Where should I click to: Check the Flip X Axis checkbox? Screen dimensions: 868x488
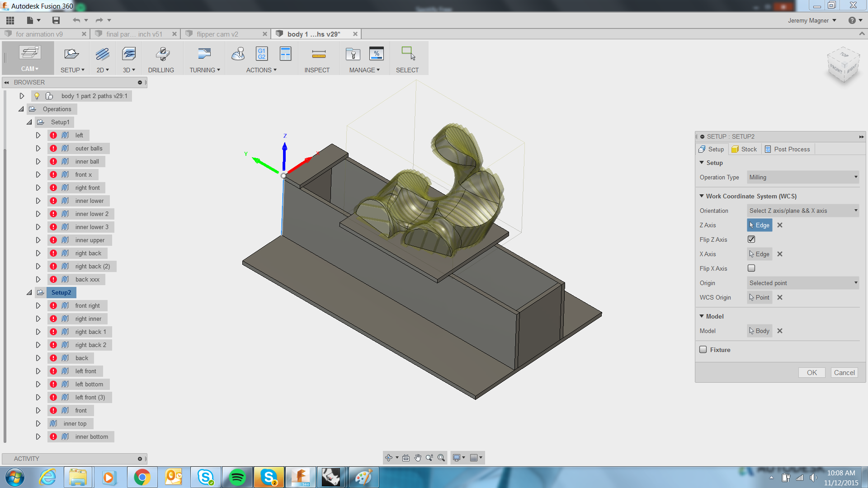click(751, 268)
